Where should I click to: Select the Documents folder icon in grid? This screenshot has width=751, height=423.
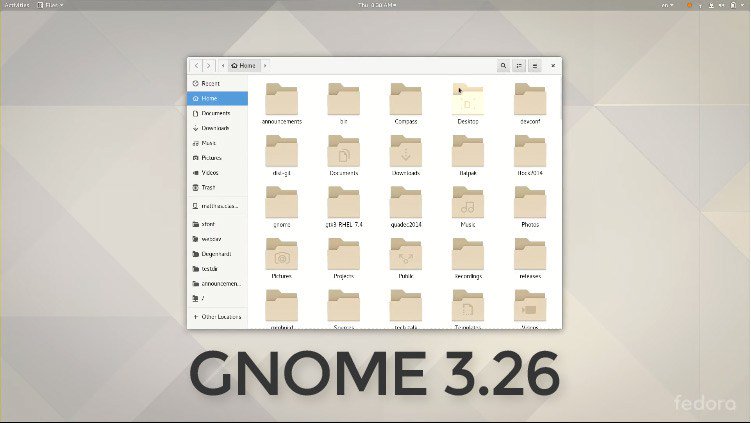pos(343,151)
